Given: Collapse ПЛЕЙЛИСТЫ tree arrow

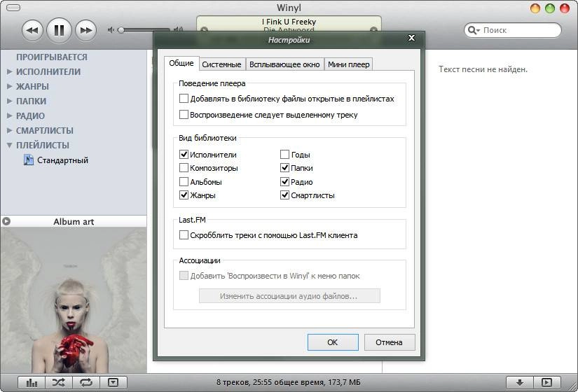Looking at the screenshot, I should (10, 145).
